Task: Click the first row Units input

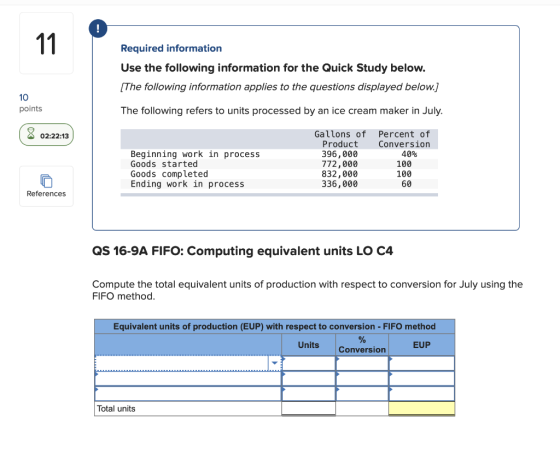Action: pyautogui.click(x=309, y=363)
